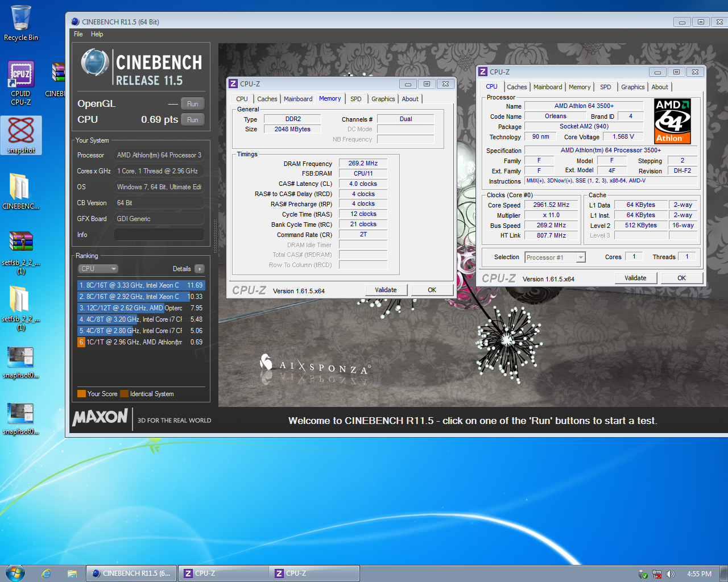Screen dimensions: 728x582
Task: Open the Mainboard tab in the right CPU-Z window
Action: [548, 87]
